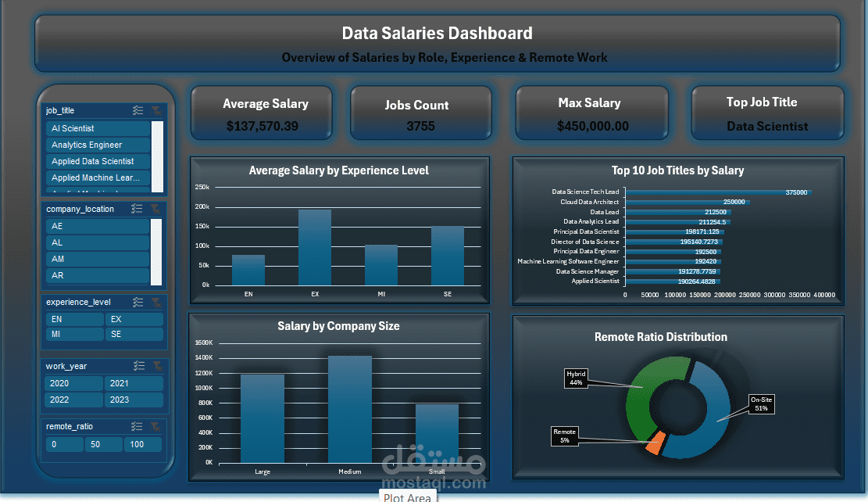
Task: Select MI experience level
Action: tap(74, 334)
